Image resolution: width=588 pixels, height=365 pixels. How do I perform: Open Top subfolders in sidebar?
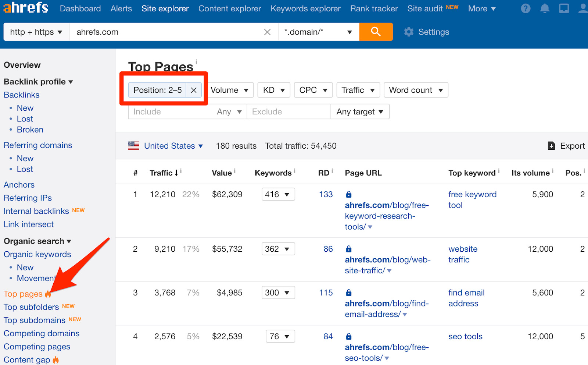tap(31, 307)
